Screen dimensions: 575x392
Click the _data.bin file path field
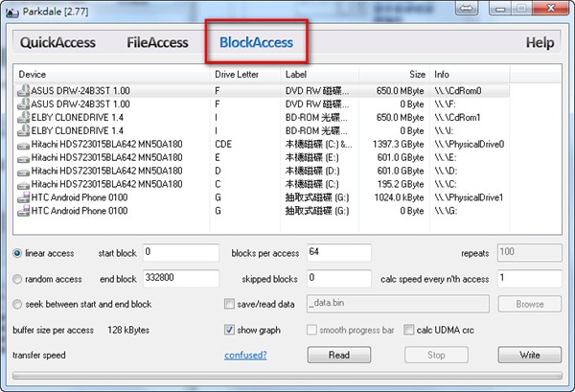[398, 304]
